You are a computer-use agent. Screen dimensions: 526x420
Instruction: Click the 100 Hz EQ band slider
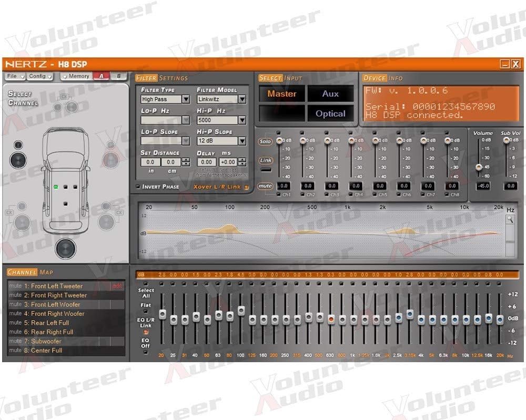tap(241, 311)
